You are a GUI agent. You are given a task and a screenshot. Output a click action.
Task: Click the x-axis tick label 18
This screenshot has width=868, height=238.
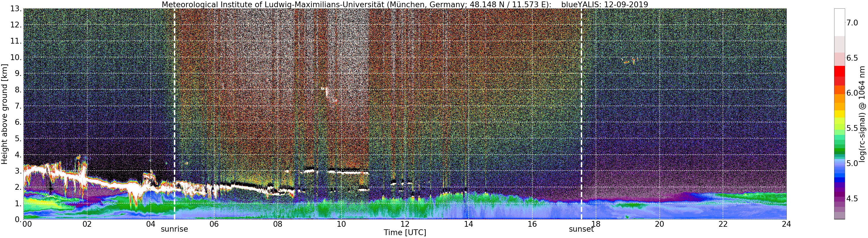tap(596, 224)
